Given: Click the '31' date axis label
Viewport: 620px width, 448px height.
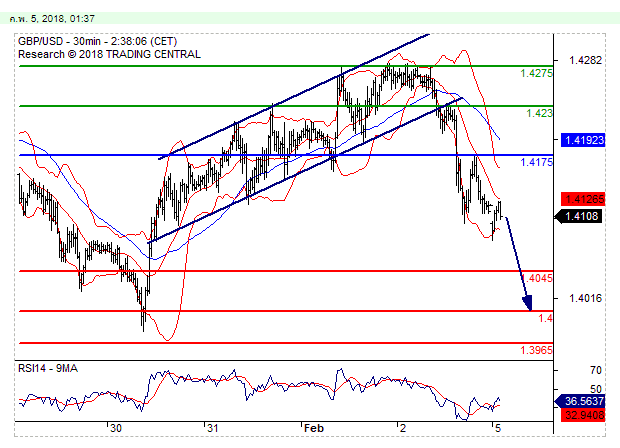Looking at the screenshot, I should pyautogui.click(x=213, y=428).
